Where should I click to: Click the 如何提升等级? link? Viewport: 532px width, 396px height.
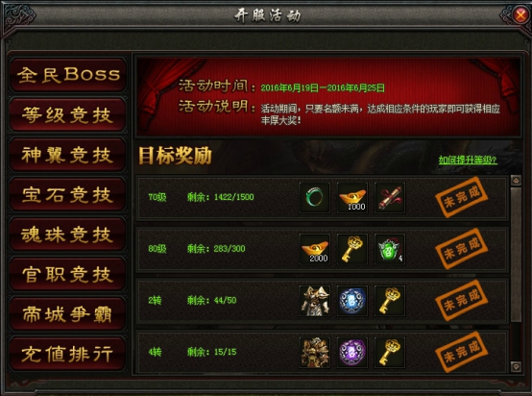pyautogui.click(x=468, y=160)
